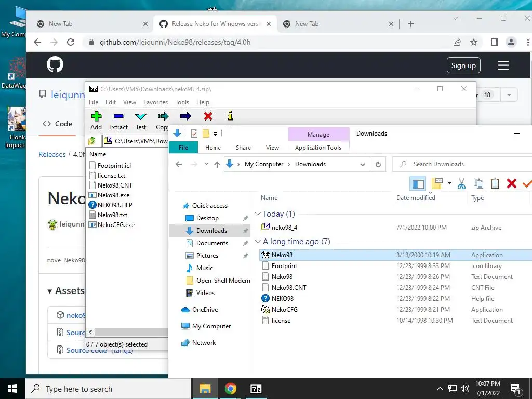
Task: Click the Extract icon in 7-Zip
Action: (118, 116)
